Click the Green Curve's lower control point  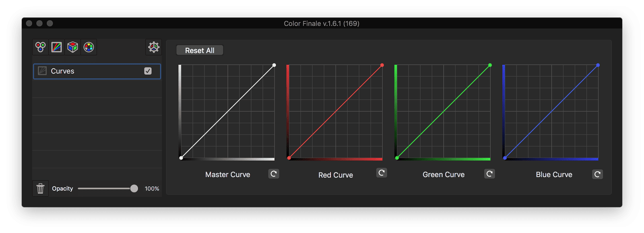point(397,158)
